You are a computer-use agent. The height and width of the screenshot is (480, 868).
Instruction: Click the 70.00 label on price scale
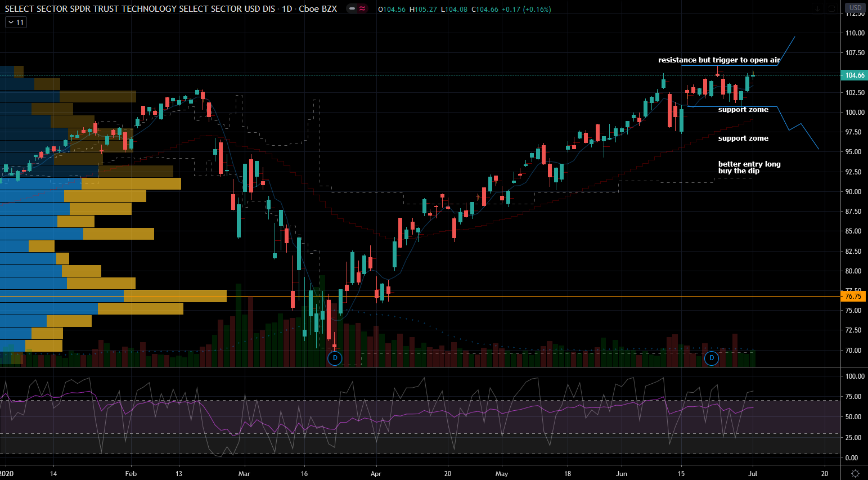click(x=853, y=351)
